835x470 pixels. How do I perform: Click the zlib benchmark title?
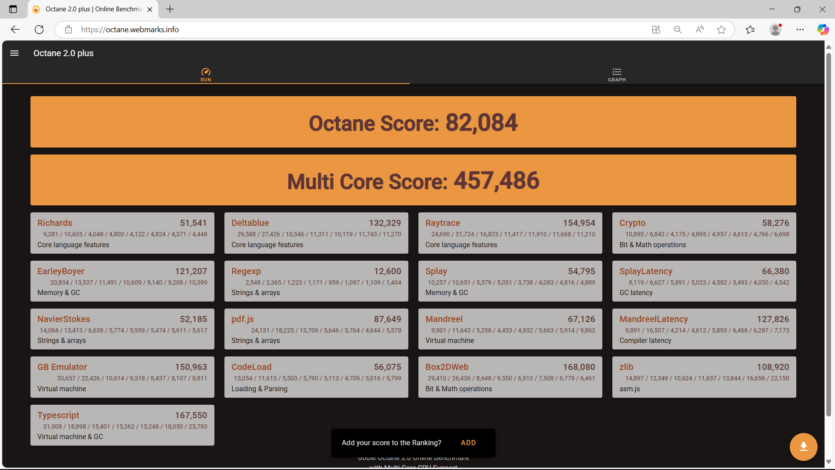(626, 367)
